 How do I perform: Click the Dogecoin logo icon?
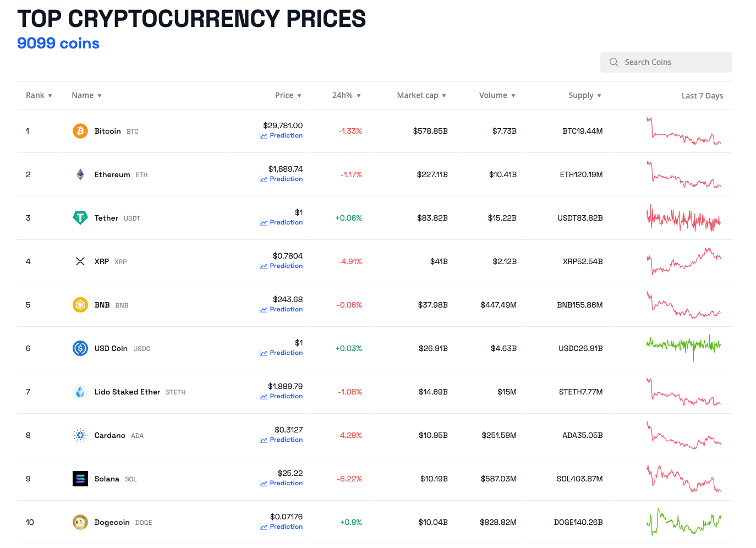[x=80, y=522]
